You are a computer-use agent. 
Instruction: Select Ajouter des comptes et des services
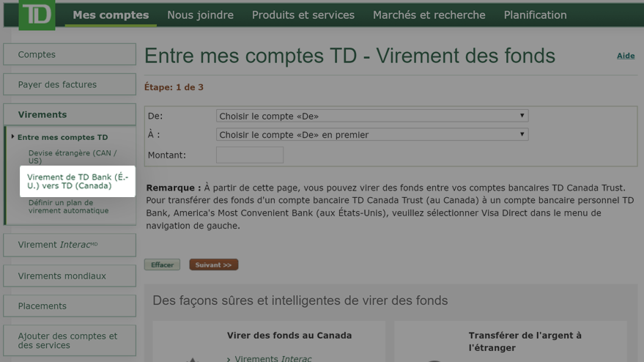point(70,340)
